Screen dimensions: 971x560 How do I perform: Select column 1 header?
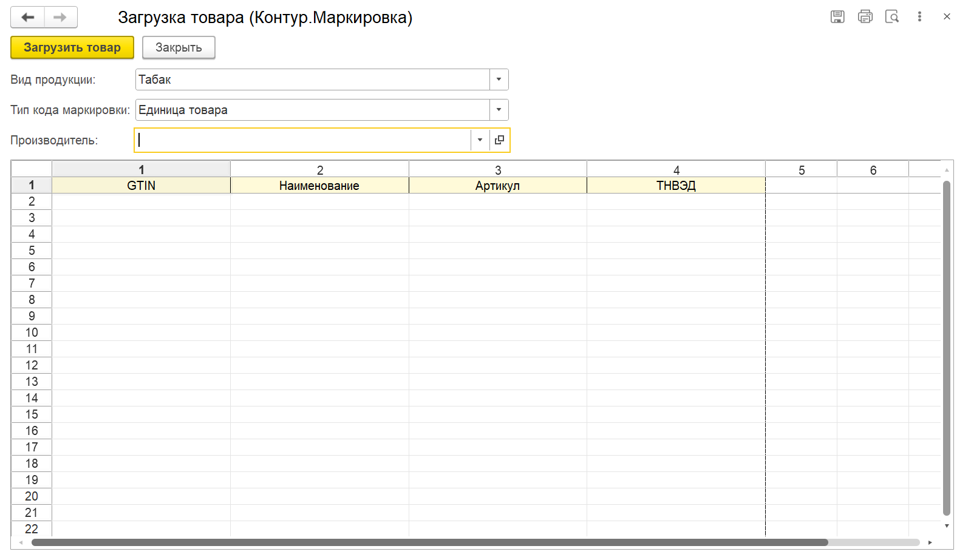tap(141, 169)
